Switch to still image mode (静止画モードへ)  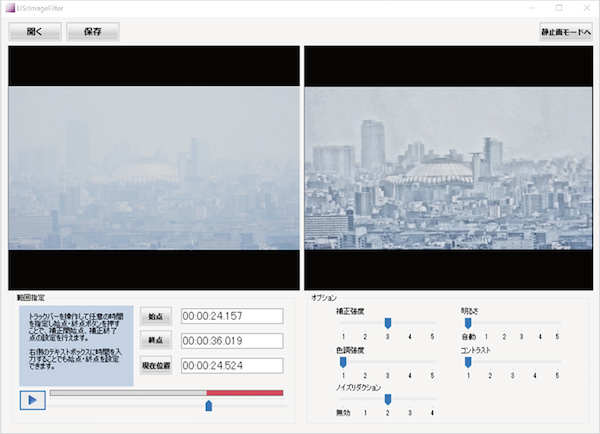pos(565,31)
